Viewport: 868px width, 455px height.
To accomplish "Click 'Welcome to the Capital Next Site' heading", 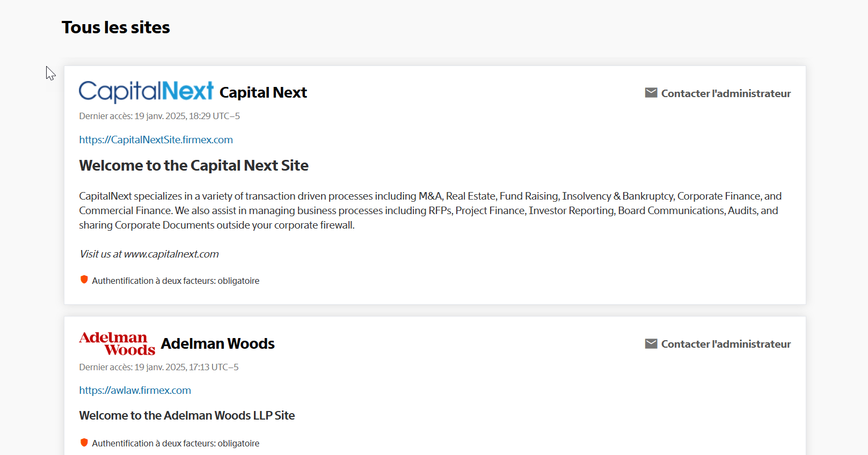I will click(194, 165).
